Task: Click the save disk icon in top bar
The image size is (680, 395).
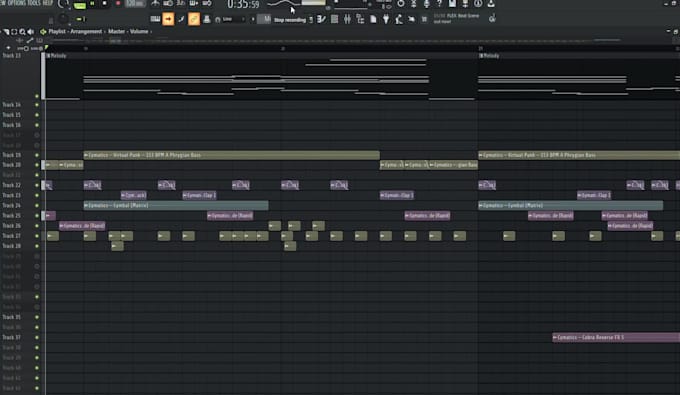Action: click(452, 3)
